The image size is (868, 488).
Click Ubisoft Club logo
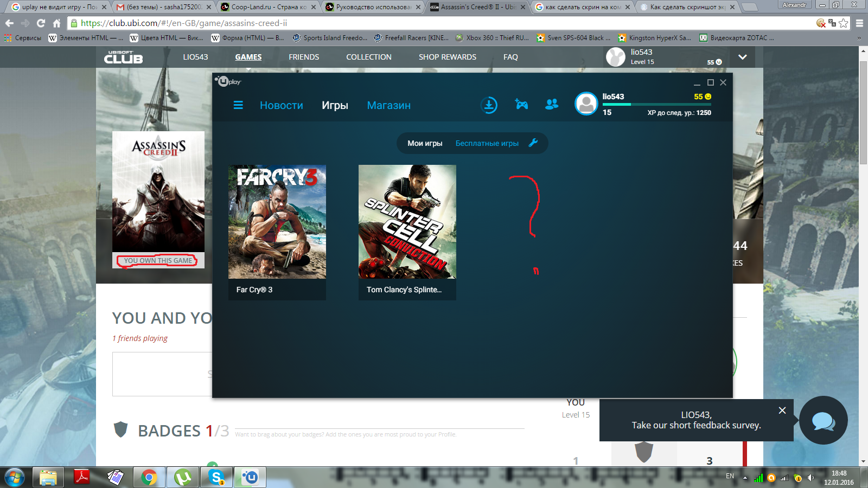coord(124,57)
